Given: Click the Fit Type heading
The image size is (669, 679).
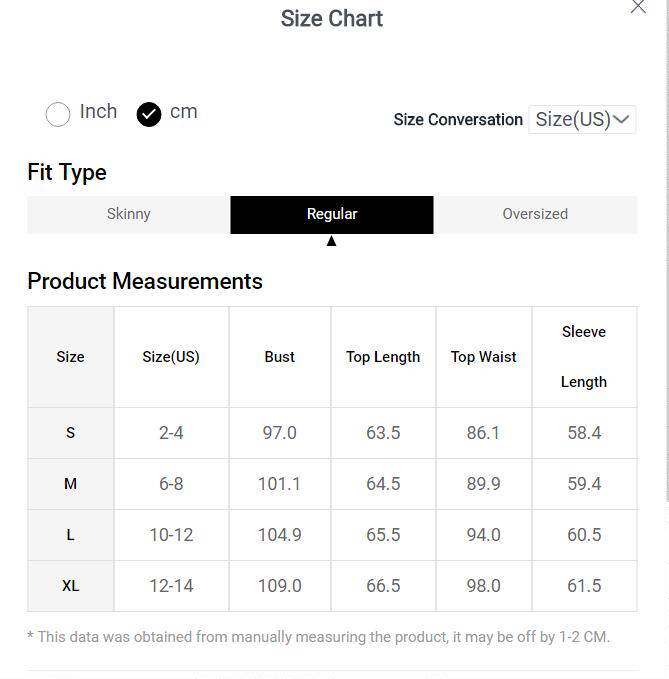Looking at the screenshot, I should (67, 172).
